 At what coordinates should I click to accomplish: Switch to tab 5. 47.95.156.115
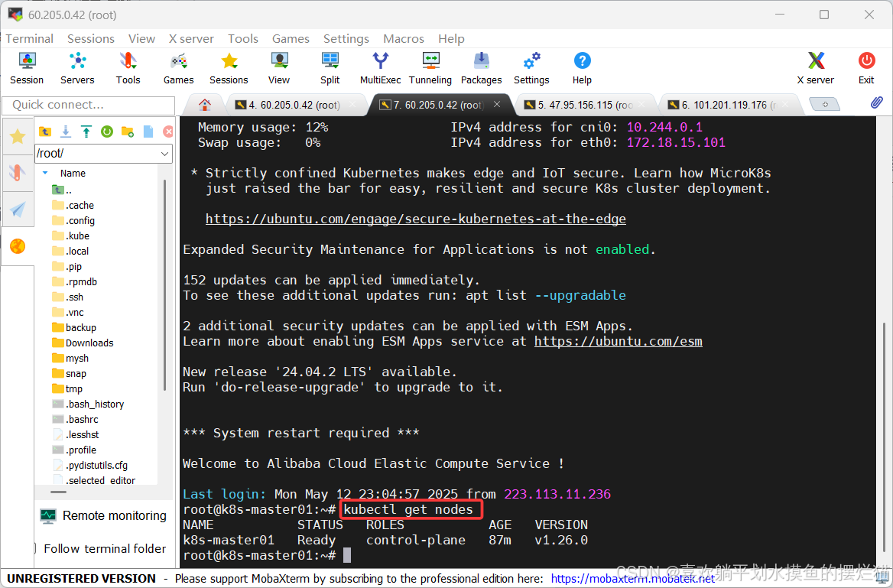pos(586,105)
